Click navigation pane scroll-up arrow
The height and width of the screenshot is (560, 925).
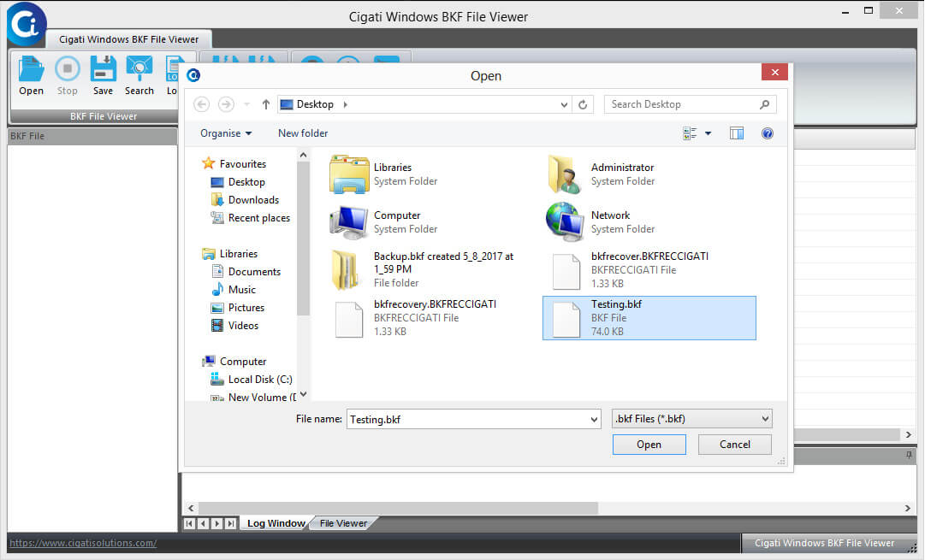coord(303,155)
